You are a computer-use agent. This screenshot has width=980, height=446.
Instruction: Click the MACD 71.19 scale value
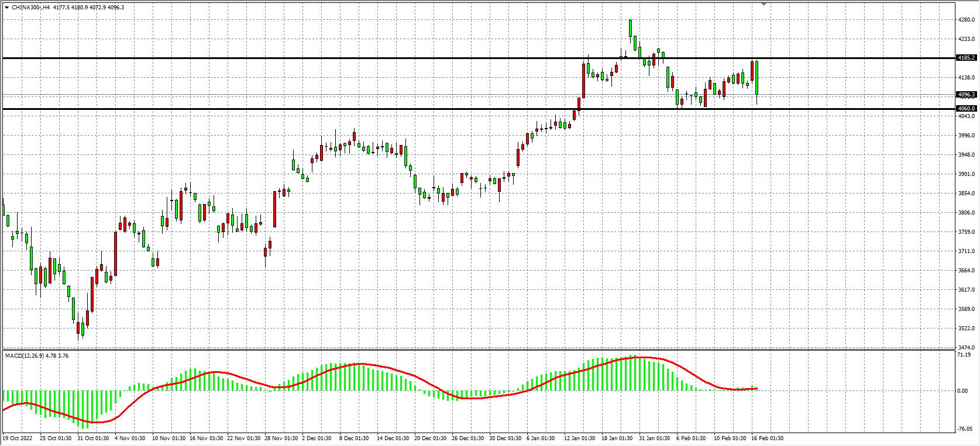pyautogui.click(x=964, y=355)
